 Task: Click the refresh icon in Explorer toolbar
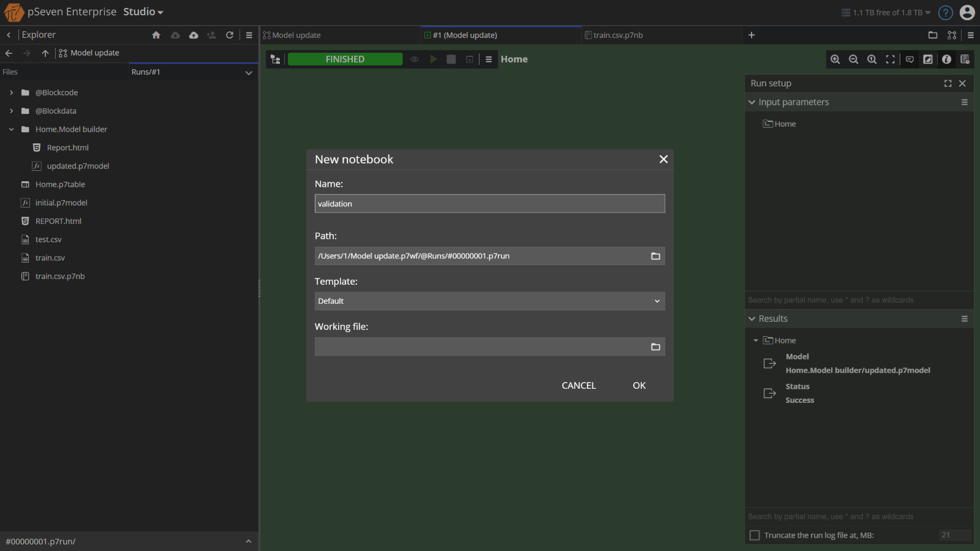230,35
